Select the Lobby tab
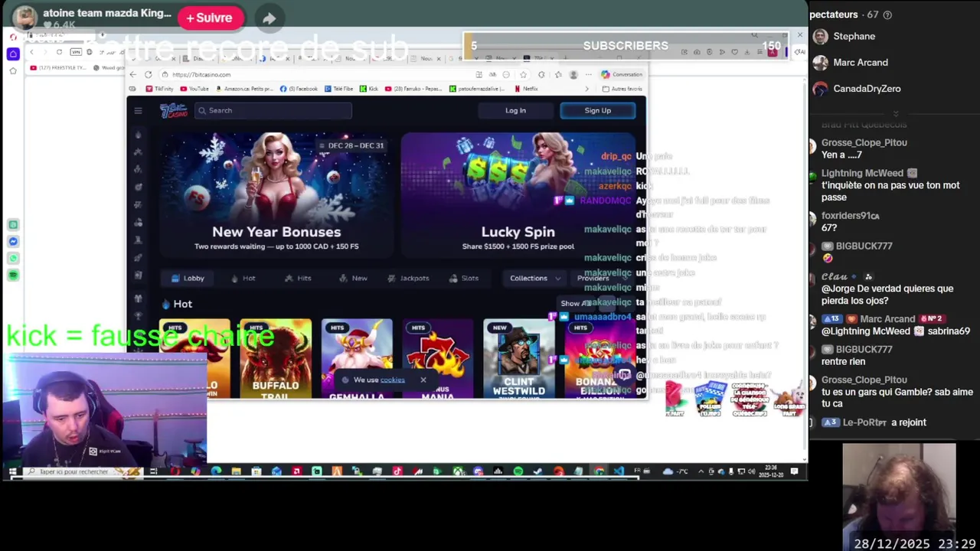980x551 pixels. click(x=188, y=278)
